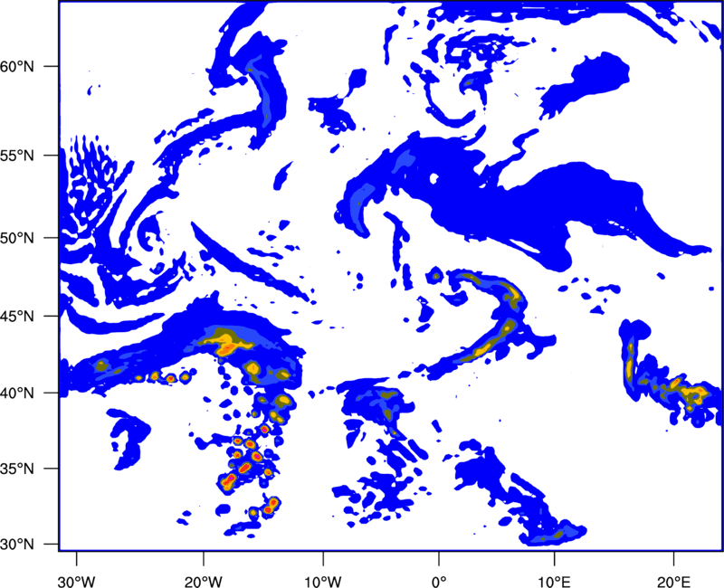Click the 10°W longitude label

coord(323,582)
